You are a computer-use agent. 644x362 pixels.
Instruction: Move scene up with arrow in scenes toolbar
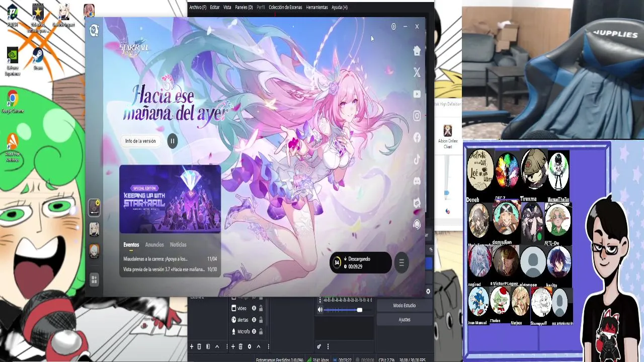pyautogui.click(x=217, y=346)
